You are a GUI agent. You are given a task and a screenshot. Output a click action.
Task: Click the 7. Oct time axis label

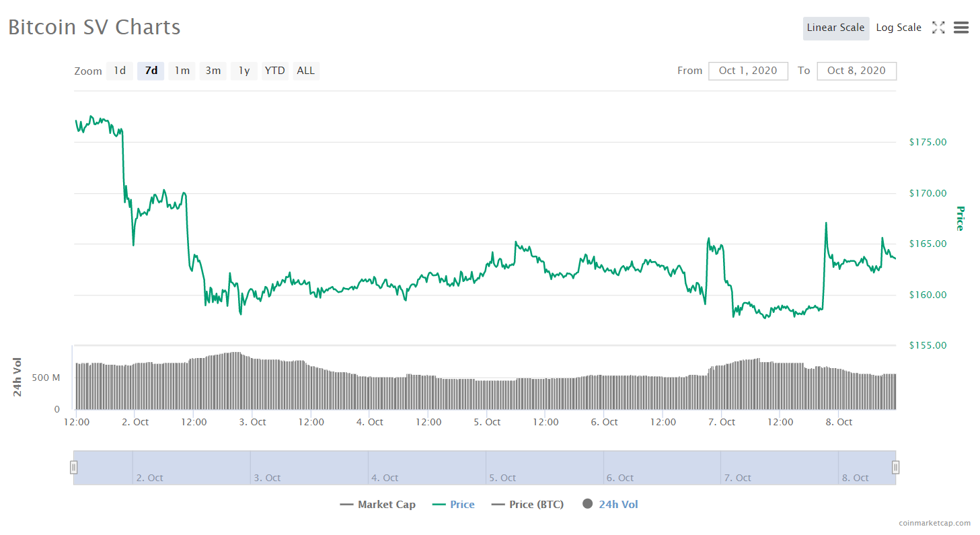[x=722, y=422]
